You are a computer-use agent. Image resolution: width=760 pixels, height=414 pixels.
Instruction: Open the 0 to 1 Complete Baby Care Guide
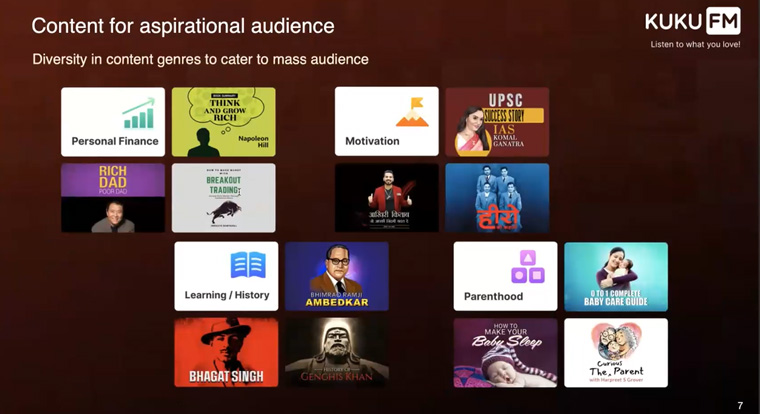click(x=616, y=276)
